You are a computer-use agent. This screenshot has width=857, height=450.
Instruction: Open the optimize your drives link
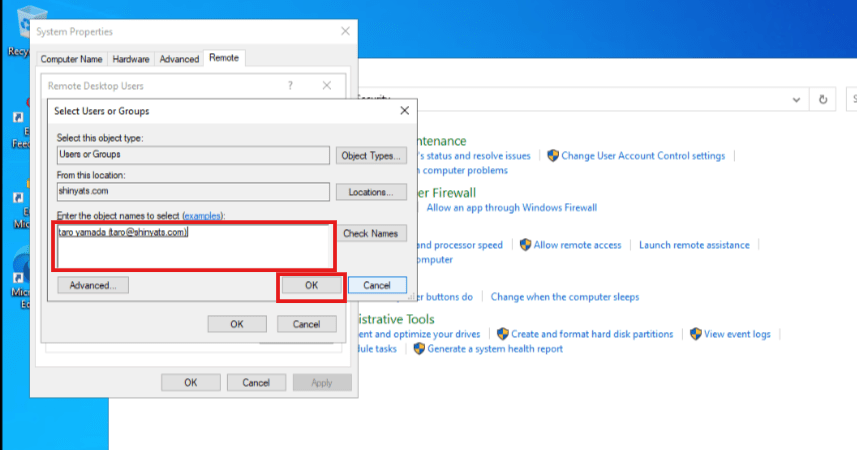[420, 334]
